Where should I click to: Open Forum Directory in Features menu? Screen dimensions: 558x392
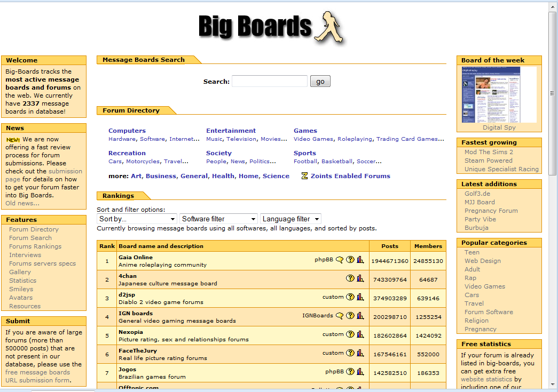(x=34, y=229)
